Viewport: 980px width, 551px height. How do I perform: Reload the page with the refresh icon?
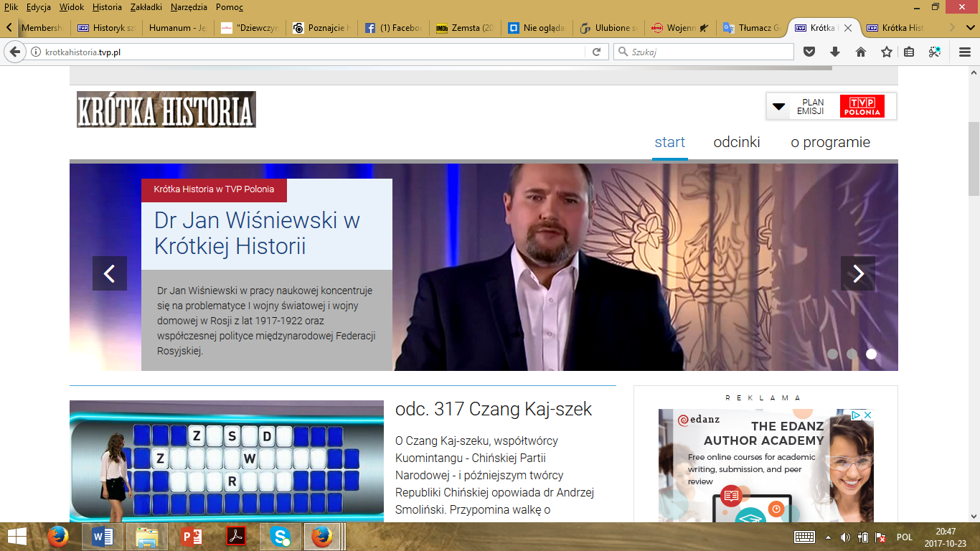tap(596, 52)
